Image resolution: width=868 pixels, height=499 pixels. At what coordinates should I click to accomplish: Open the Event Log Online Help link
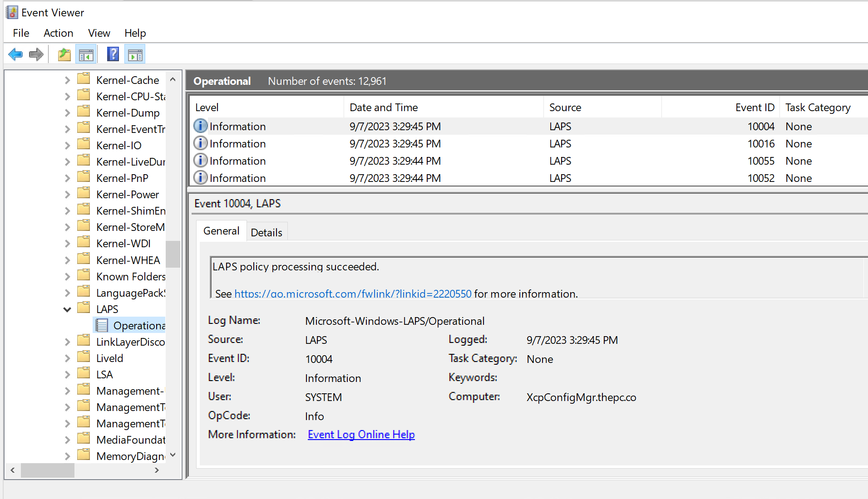[x=361, y=435]
